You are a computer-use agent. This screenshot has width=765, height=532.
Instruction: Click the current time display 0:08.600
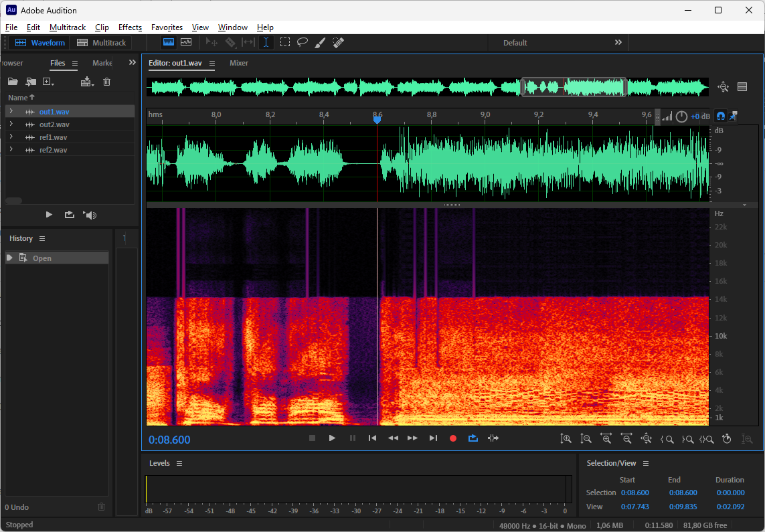tap(169, 440)
